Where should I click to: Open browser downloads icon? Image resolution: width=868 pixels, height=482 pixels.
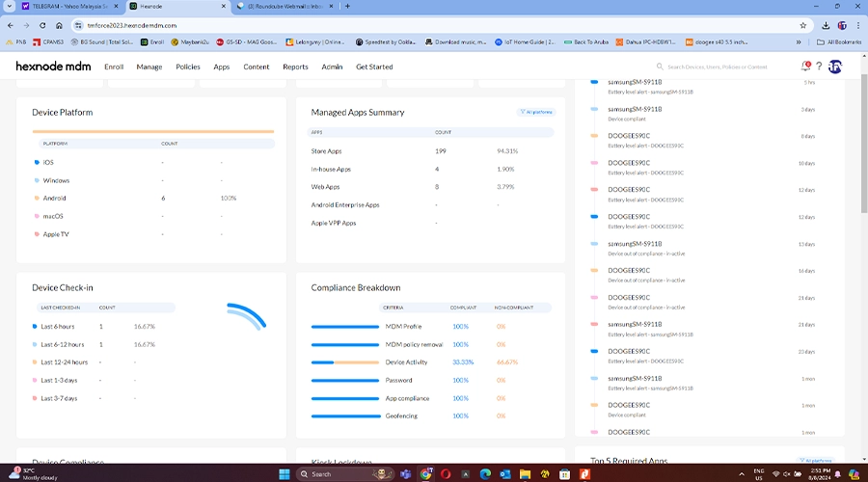(826, 25)
